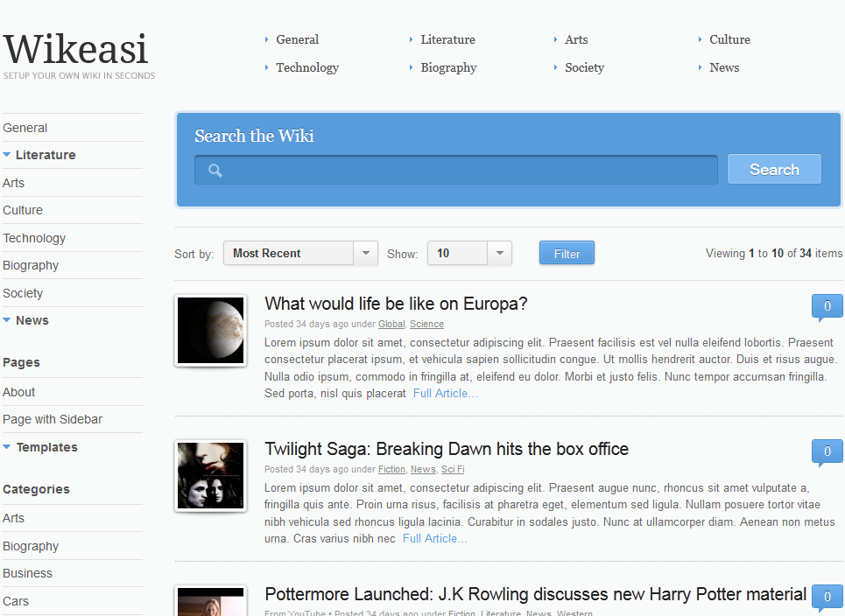
Task: Open comment bubble for Pottermore article
Action: point(827,598)
